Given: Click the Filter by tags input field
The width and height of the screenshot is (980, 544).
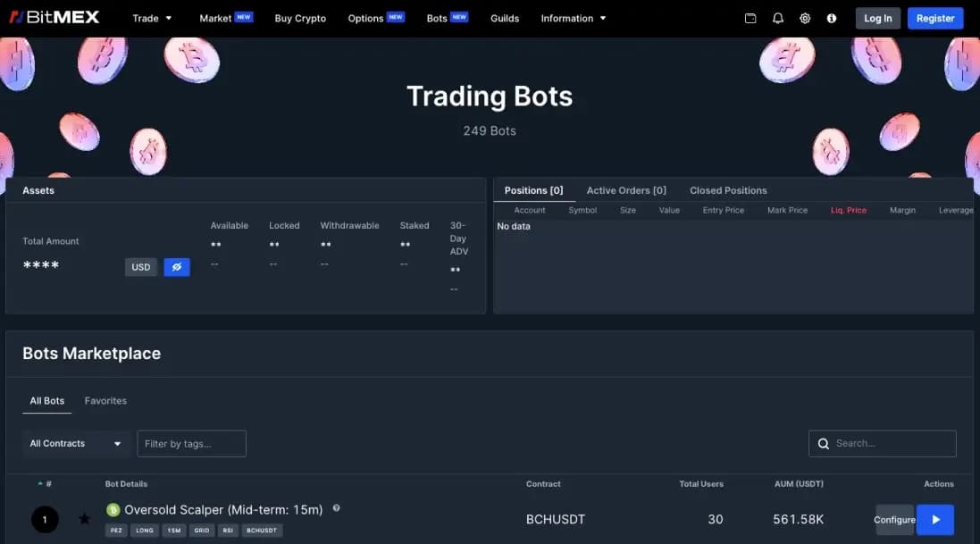Looking at the screenshot, I should click(191, 443).
